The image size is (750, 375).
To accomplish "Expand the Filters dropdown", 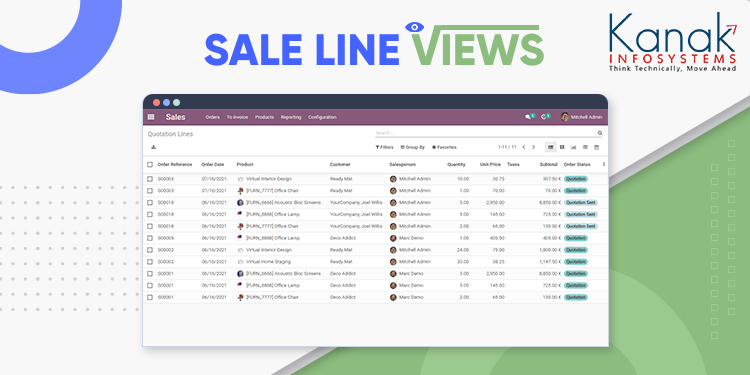I will coord(385,147).
